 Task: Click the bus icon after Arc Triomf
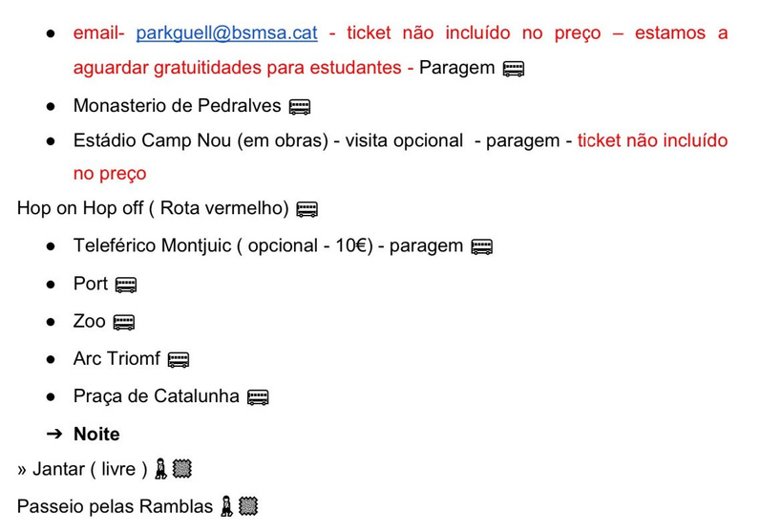tap(178, 360)
